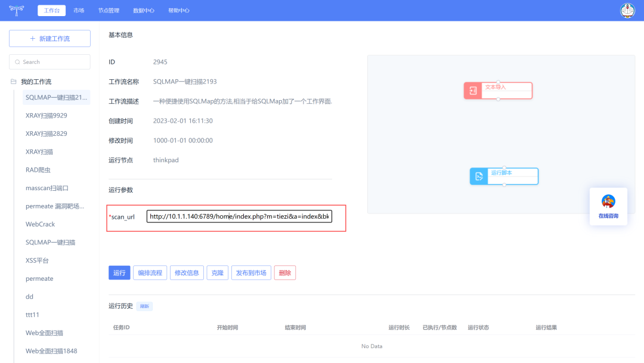Refresh run history with 刷新 button
This screenshot has width=644, height=363.
(144, 306)
